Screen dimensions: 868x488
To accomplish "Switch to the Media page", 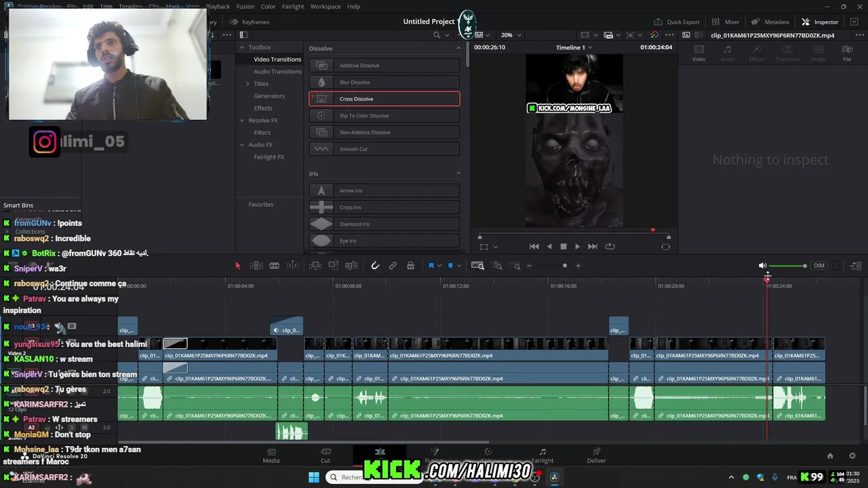I will pos(271,455).
